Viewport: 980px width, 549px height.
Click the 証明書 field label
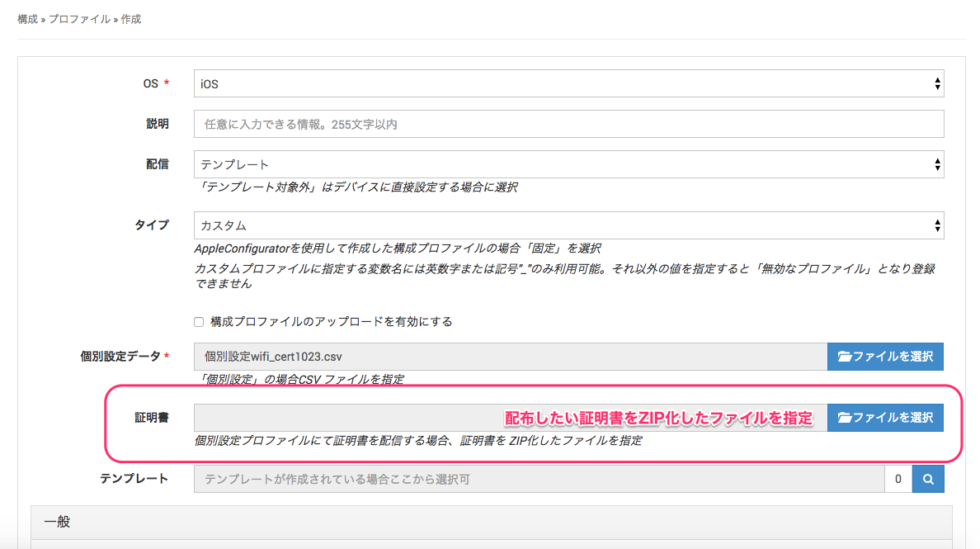[x=151, y=418]
